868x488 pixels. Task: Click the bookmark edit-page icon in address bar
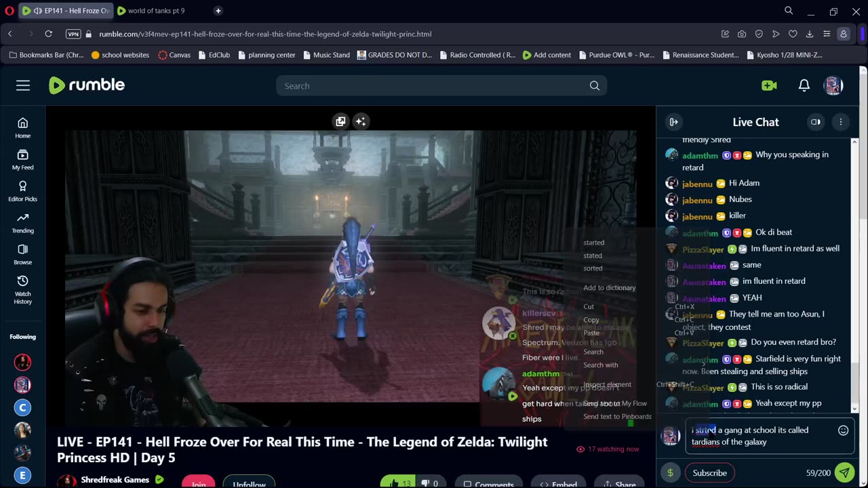725,34
